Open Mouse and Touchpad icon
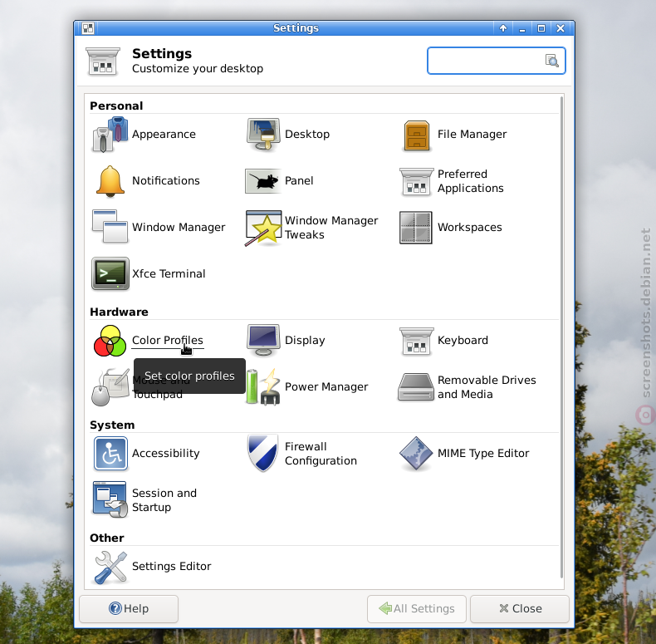This screenshot has width=656, height=644. click(x=110, y=387)
